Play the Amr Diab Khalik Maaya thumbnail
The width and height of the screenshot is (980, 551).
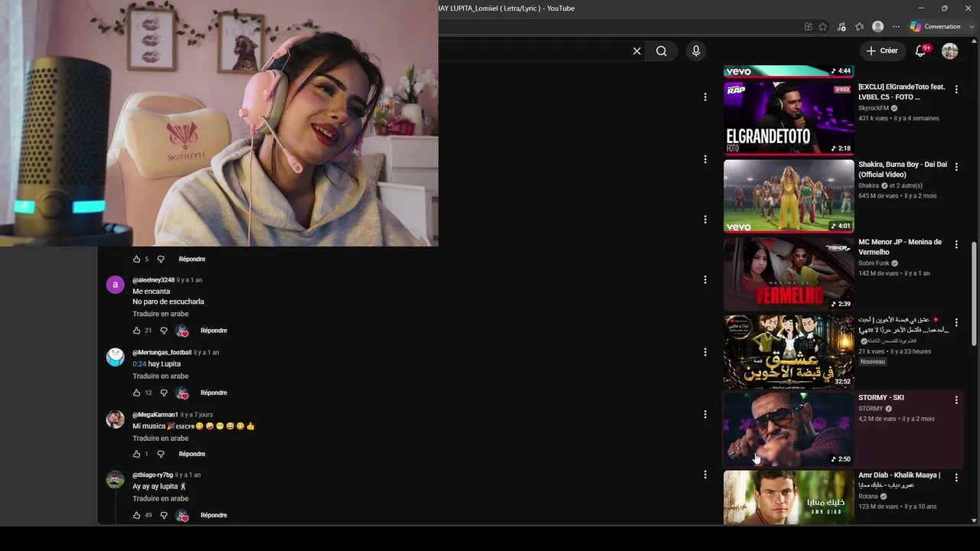pyautogui.click(x=789, y=497)
